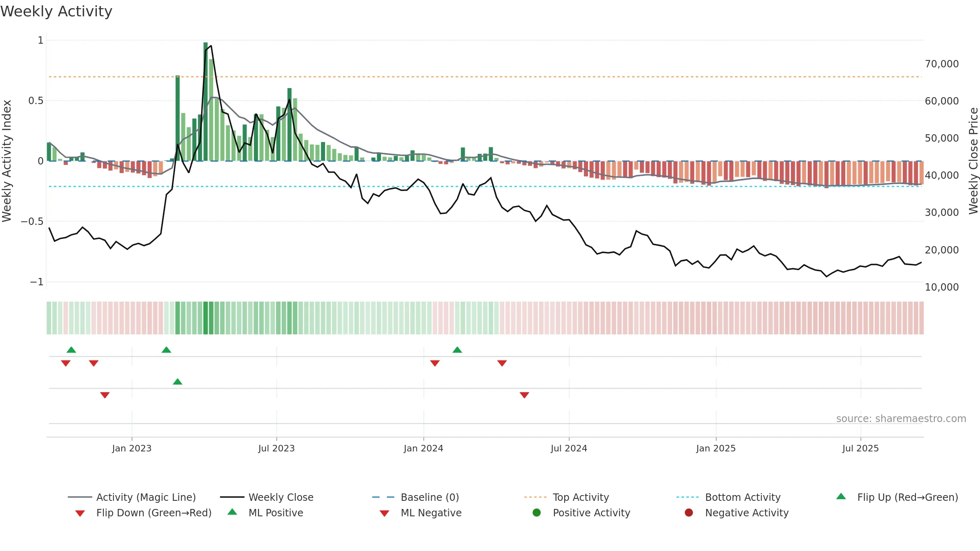Viewport: 980px width, 551px height.
Task: Click the 50,000 price axis tick
Action: (x=942, y=138)
